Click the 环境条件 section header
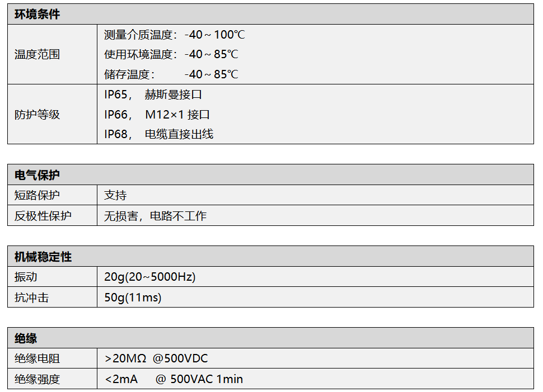543x392 pixels. (x=37, y=15)
